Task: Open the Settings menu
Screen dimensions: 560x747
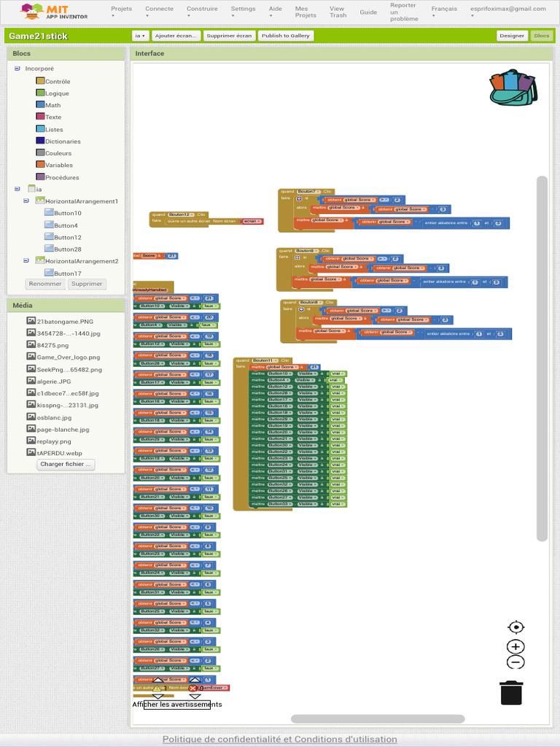Action: pyautogui.click(x=243, y=12)
